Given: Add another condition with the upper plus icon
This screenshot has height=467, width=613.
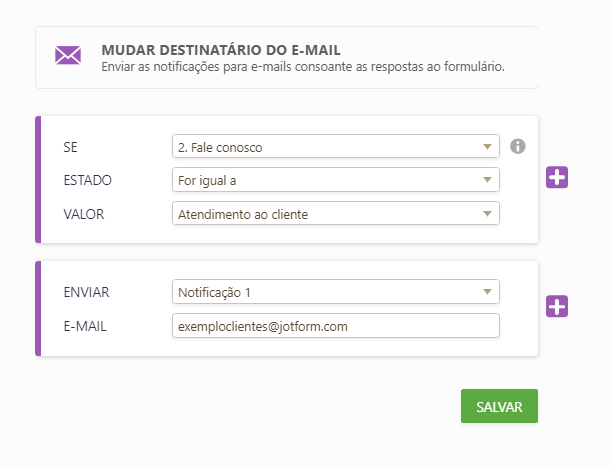Looking at the screenshot, I should click(557, 178).
